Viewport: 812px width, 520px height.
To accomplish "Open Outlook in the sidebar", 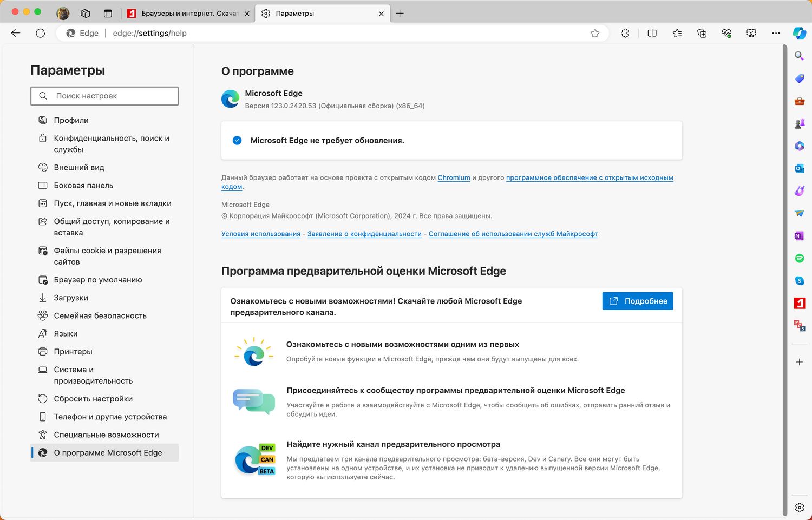I will coord(800,168).
